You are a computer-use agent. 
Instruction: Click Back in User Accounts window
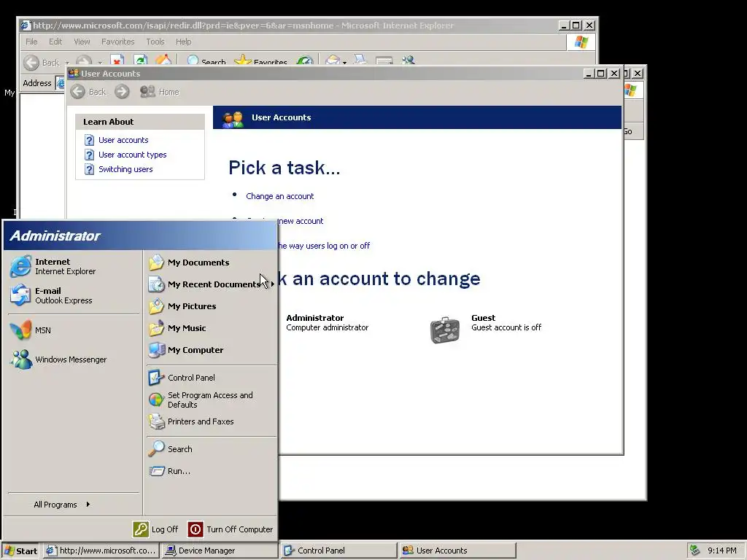88,92
